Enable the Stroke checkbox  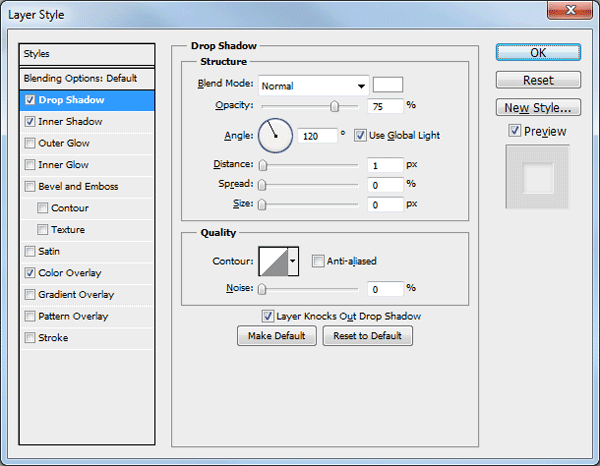pyautogui.click(x=30, y=338)
